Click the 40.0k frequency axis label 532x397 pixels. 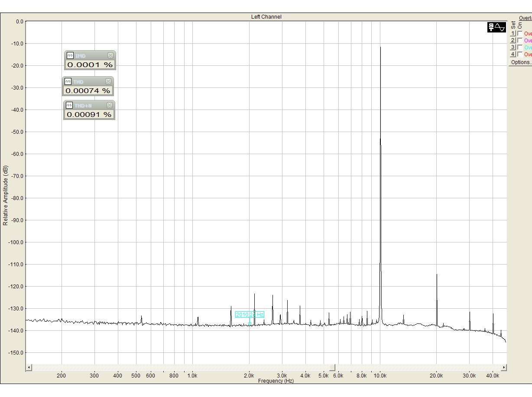coord(493,376)
